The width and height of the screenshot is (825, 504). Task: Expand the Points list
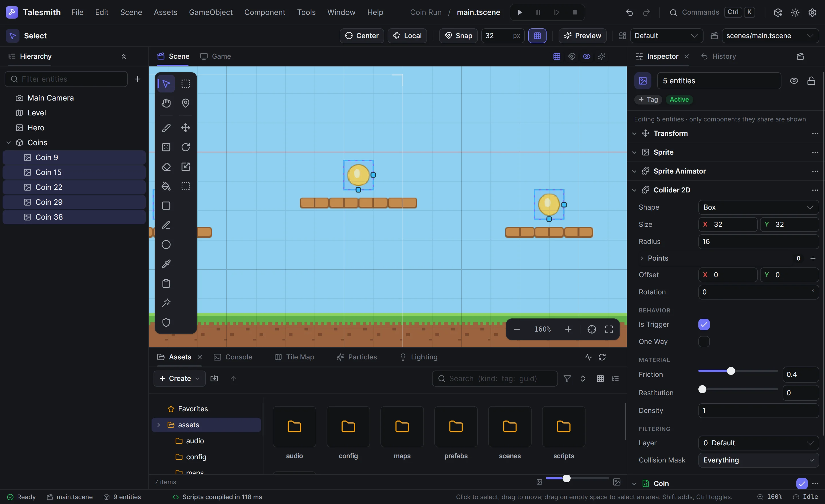point(641,258)
